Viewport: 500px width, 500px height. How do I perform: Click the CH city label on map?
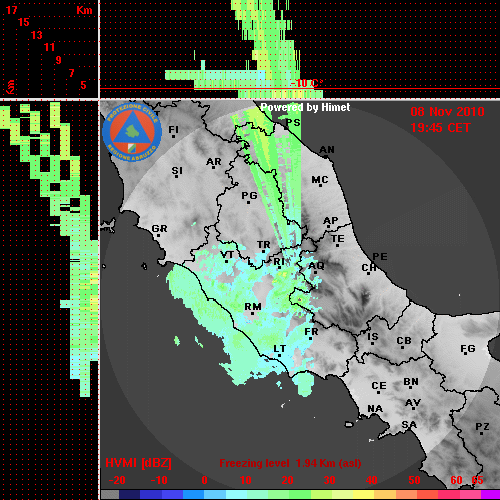pos(369,268)
